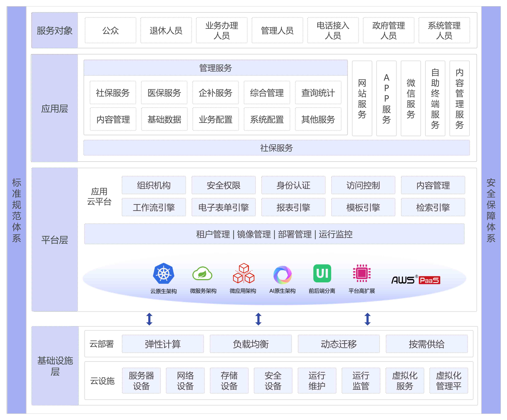Click the pink chip platform scalability icon
Image resolution: width=507 pixels, height=420 pixels.
click(x=362, y=273)
